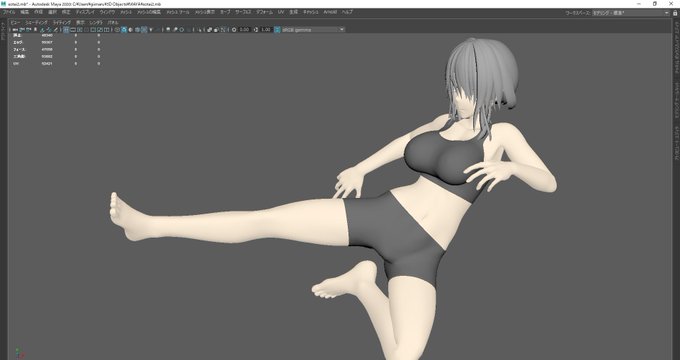Open the panel 表示 (Show) menu

tap(81, 22)
